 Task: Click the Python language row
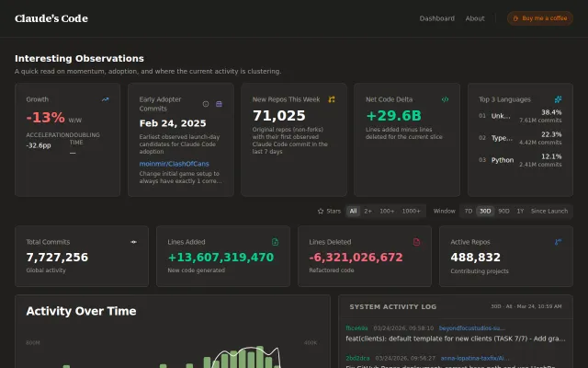click(x=520, y=160)
